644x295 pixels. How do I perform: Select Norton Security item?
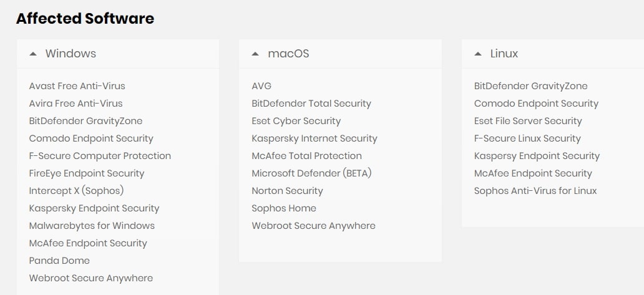287,191
